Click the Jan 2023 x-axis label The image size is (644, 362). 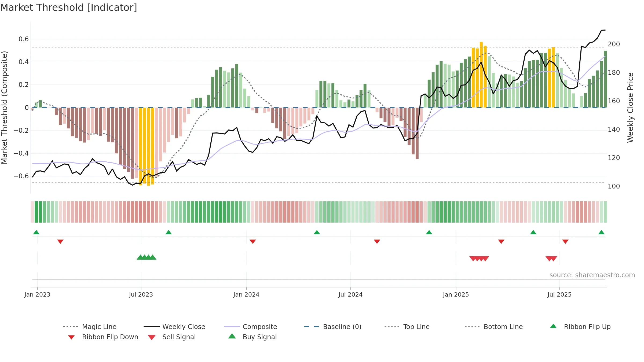(x=37, y=294)
